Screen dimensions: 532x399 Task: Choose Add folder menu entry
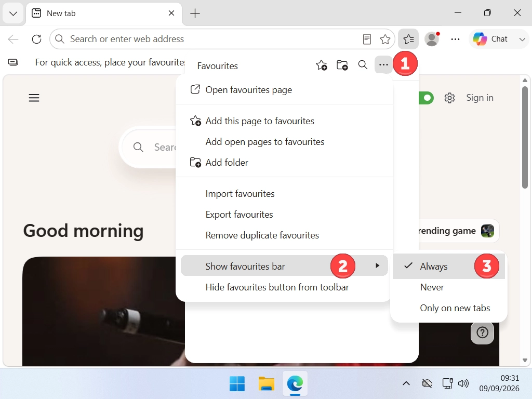point(284,162)
